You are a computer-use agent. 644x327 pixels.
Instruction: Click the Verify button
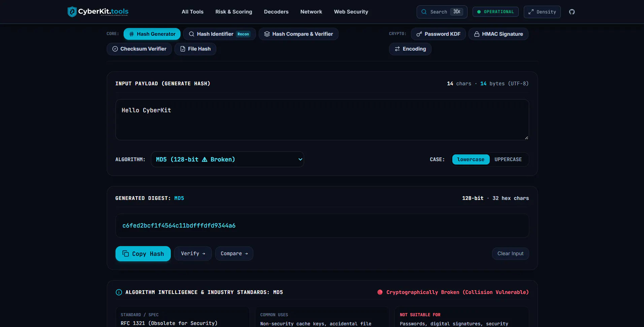coord(193,254)
